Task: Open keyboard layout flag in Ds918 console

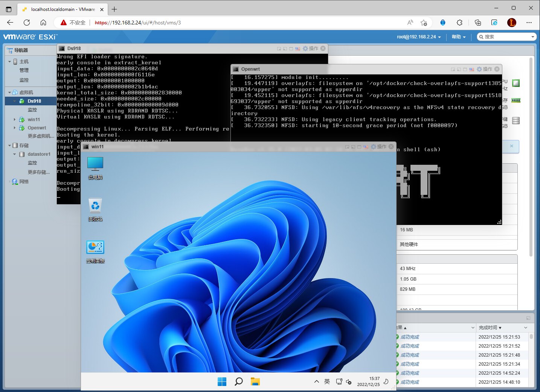Action: pos(298,49)
